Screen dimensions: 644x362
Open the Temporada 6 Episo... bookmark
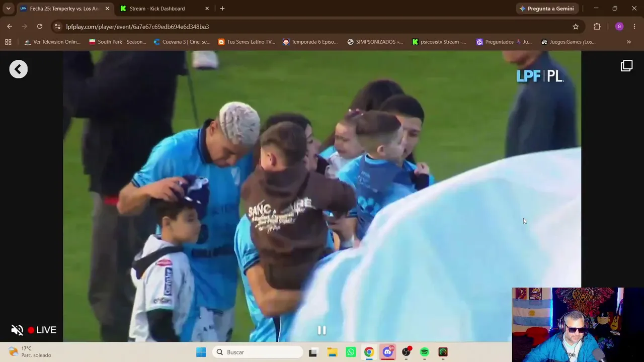point(310,42)
